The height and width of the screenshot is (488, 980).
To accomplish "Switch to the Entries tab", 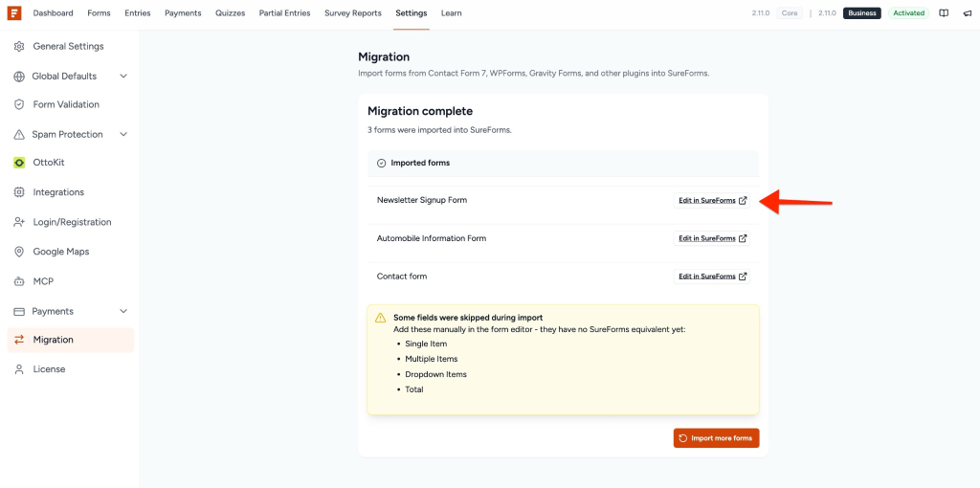I will 138,13.
